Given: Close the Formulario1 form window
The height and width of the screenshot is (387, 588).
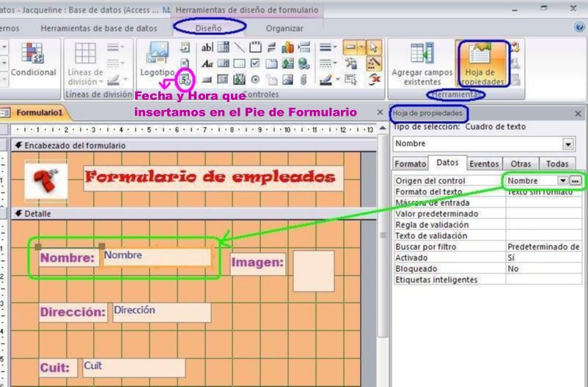Looking at the screenshot, I should (380, 112).
